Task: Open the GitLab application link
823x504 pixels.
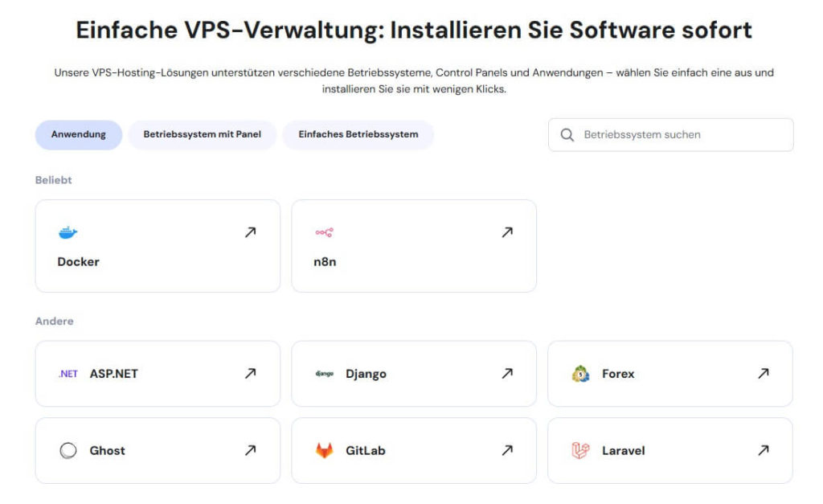Action: coord(366,451)
